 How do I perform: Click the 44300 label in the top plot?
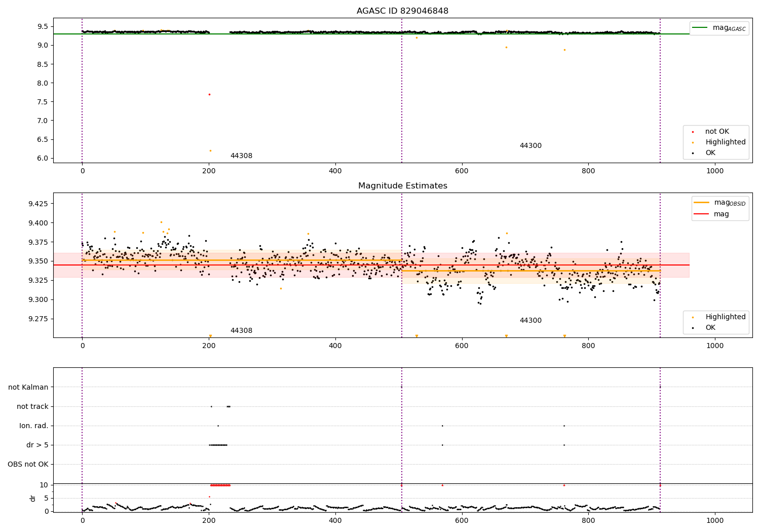[x=530, y=146]
